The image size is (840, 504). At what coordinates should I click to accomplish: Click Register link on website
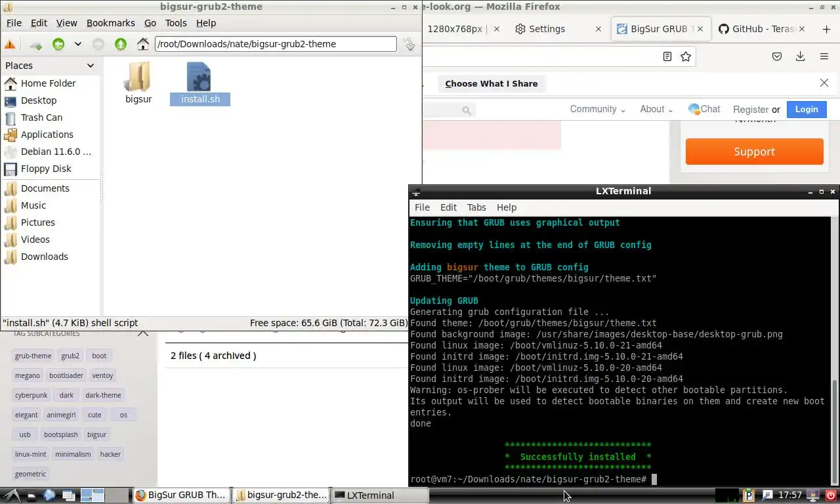coord(751,110)
